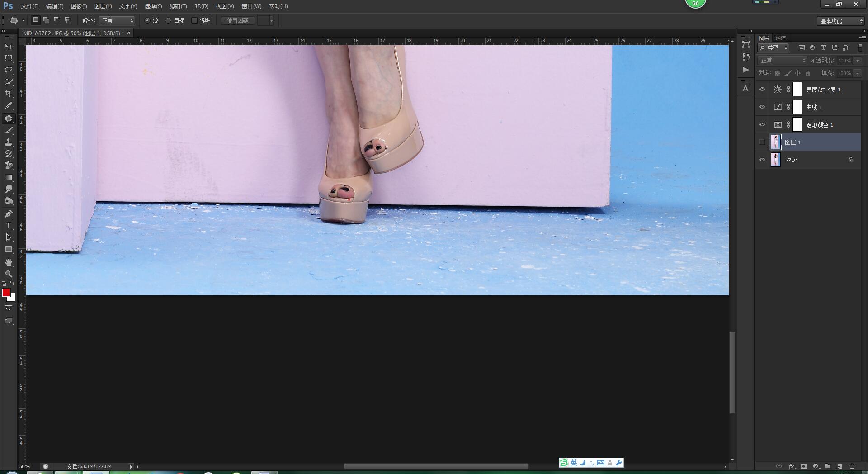
Task: Select the Rectangular Marquee tool
Action: pos(9,58)
